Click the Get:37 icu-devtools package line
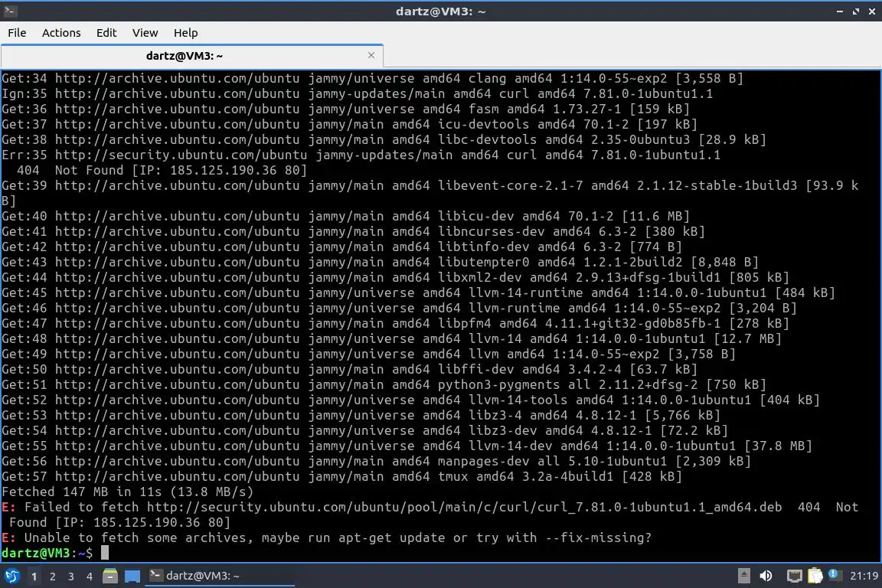The width and height of the screenshot is (882, 588). click(349, 124)
